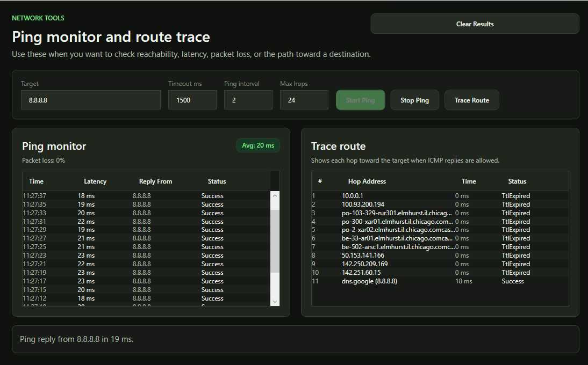Viewport: 588px width, 365px height.
Task: Select the ping row at 11:27:29
Action: tap(146, 230)
